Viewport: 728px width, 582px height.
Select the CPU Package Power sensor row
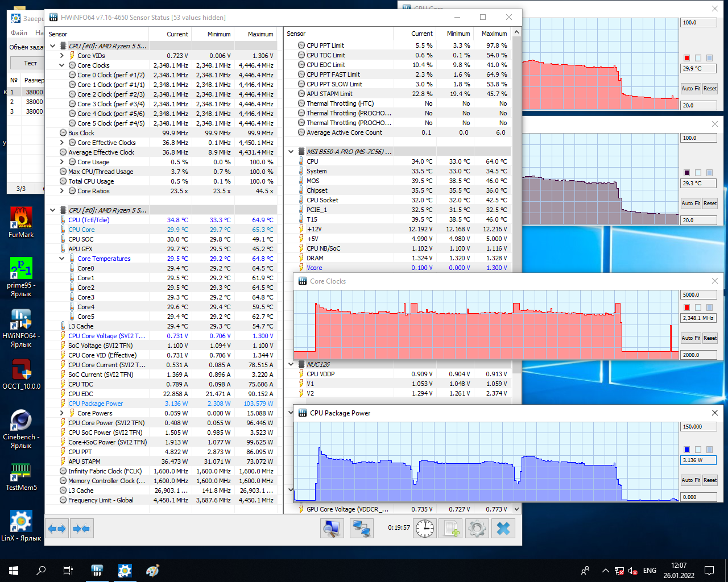tap(162, 404)
